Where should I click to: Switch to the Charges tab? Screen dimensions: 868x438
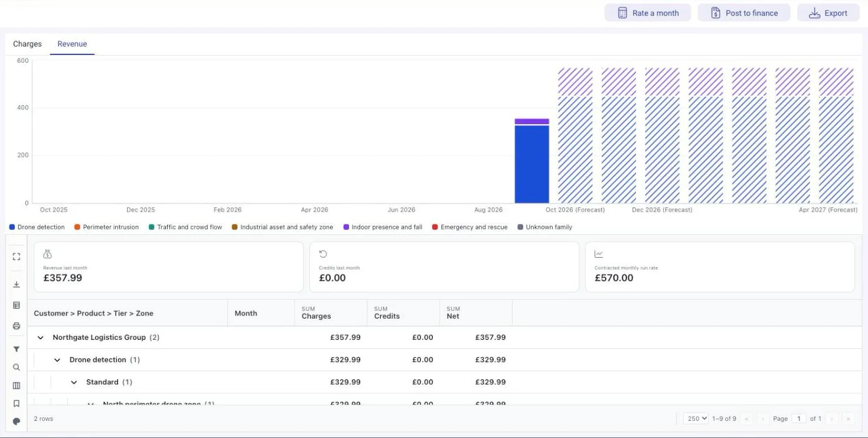click(x=27, y=44)
